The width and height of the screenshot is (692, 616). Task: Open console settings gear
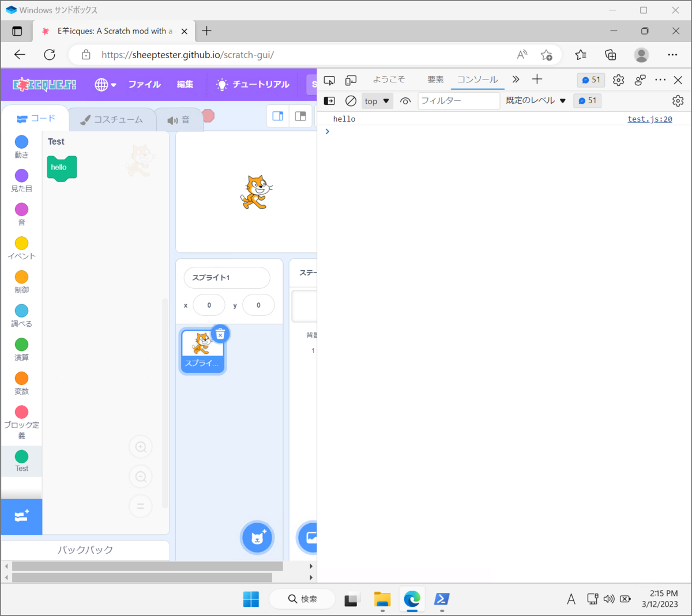678,101
